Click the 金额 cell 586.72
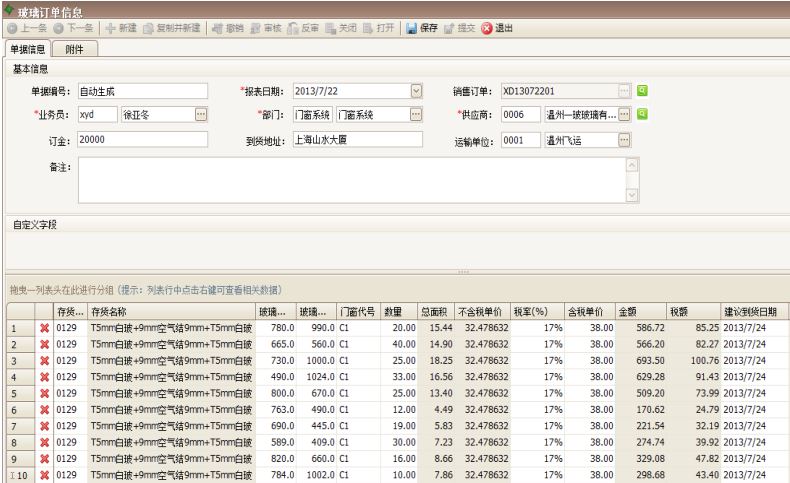 641,328
